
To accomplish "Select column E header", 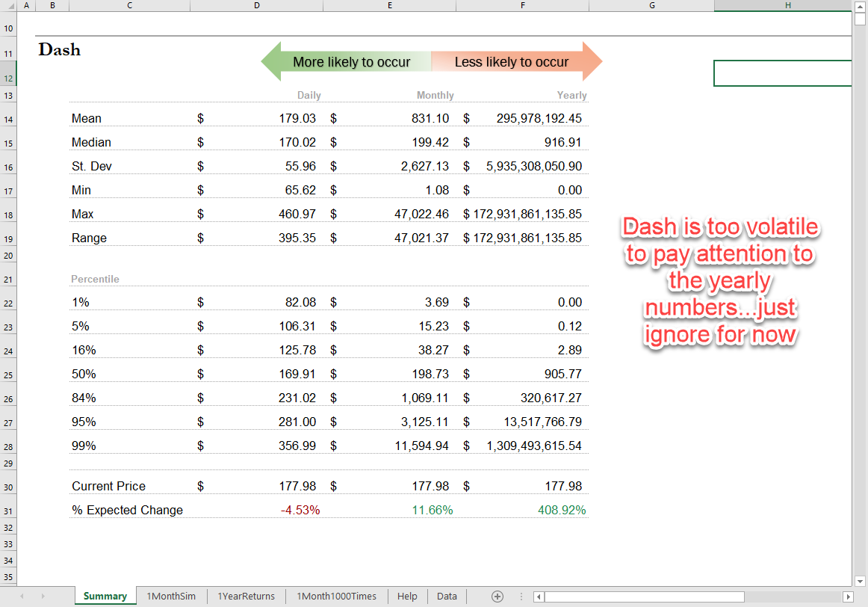I will (390, 5).
